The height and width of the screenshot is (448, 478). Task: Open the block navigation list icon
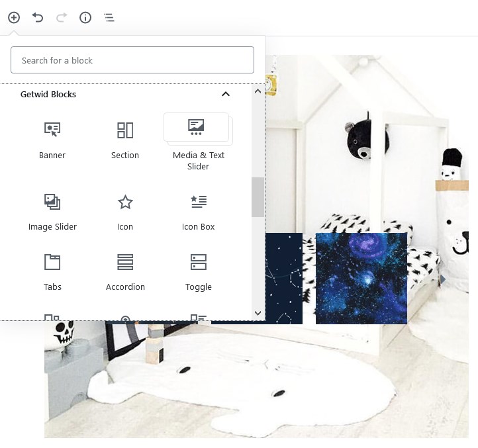(109, 17)
